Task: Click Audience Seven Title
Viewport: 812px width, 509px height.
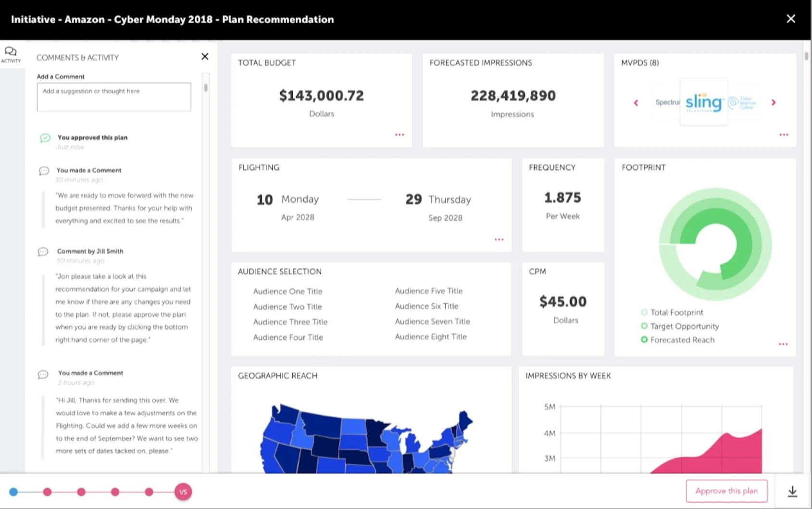Action: (432, 321)
